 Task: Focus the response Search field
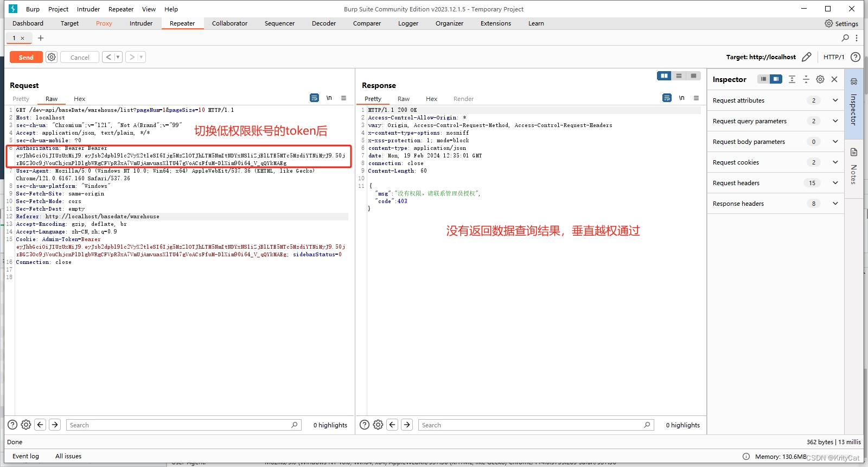(536, 425)
